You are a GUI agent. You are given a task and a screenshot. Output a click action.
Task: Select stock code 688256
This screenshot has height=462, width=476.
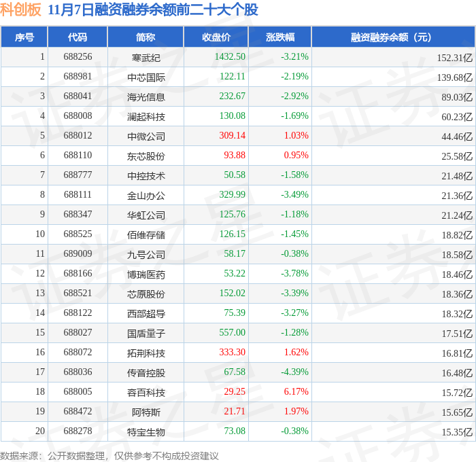click(x=78, y=56)
